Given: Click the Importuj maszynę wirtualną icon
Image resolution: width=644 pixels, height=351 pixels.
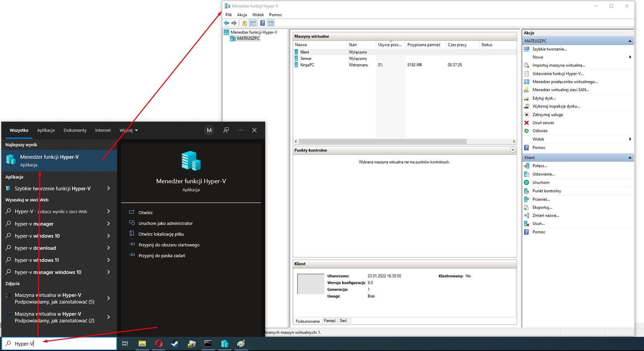Looking at the screenshot, I should point(526,65).
